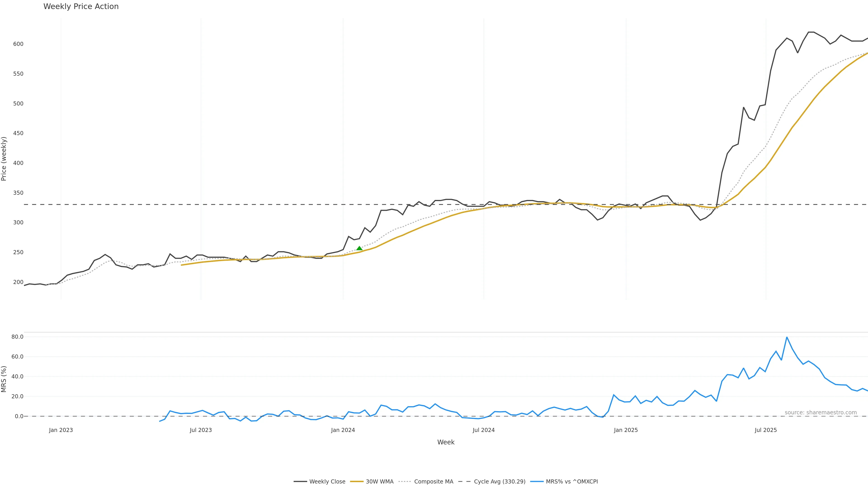The height and width of the screenshot is (488, 868).
Task: Click the 600 price axis tick label
Action: (x=18, y=44)
